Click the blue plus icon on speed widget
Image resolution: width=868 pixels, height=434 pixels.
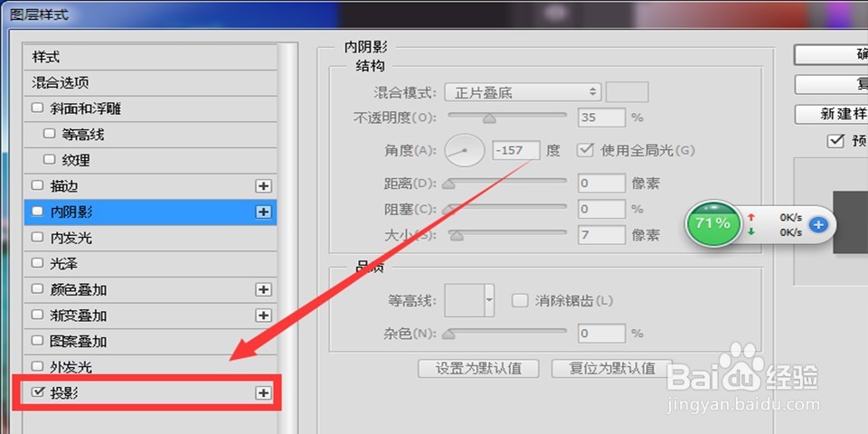[x=819, y=224]
